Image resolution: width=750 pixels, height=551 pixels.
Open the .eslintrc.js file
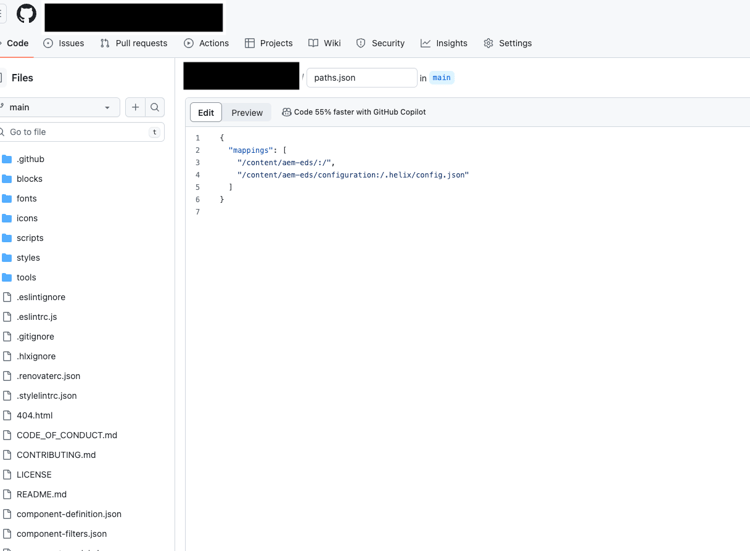coord(36,317)
